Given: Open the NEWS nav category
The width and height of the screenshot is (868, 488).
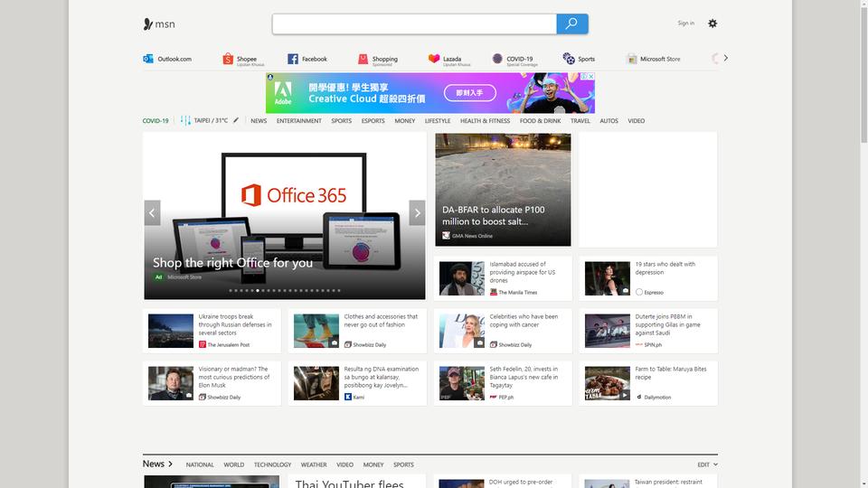Looking at the screenshot, I should pyautogui.click(x=259, y=120).
